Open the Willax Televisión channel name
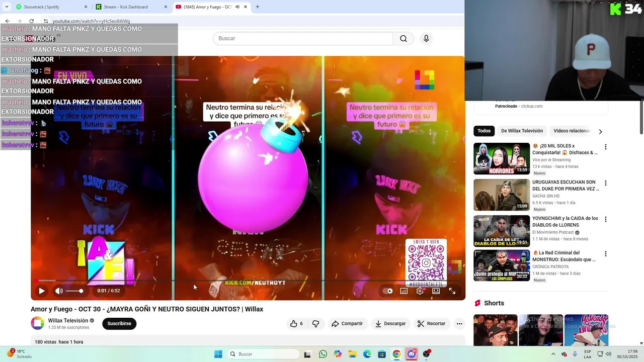 pos(68,320)
